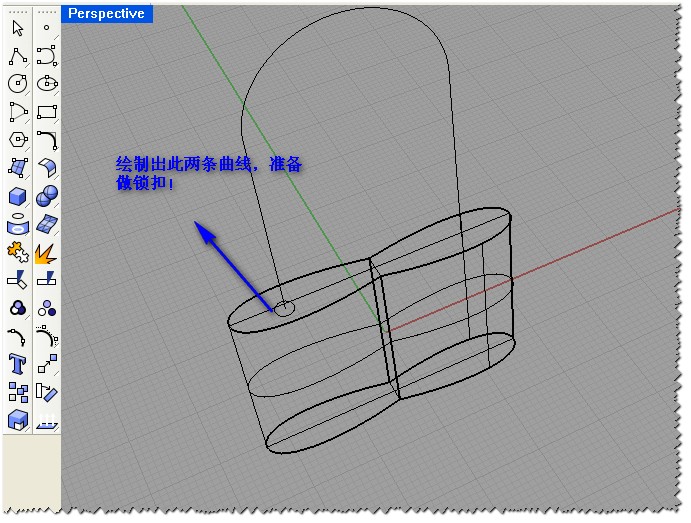
Task: Select the control point Curve tool
Action: point(46,56)
